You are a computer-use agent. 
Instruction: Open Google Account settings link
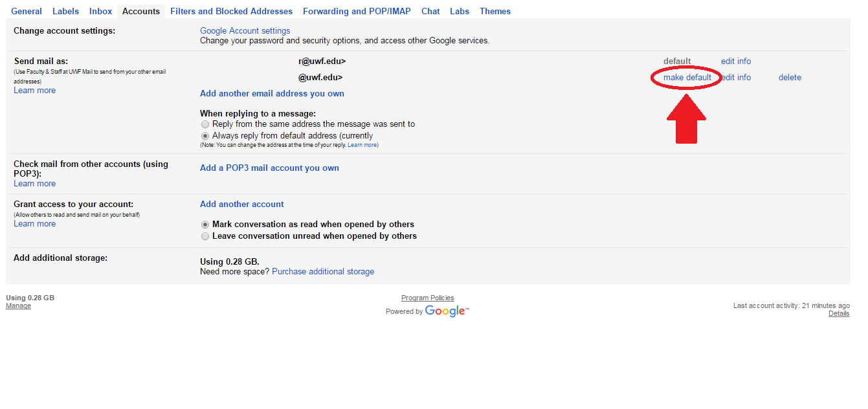tap(245, 31)
